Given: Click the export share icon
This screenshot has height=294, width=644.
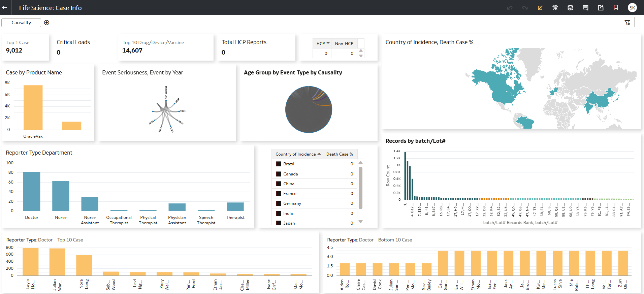Looking at the screenshot, I should point(601,8).
